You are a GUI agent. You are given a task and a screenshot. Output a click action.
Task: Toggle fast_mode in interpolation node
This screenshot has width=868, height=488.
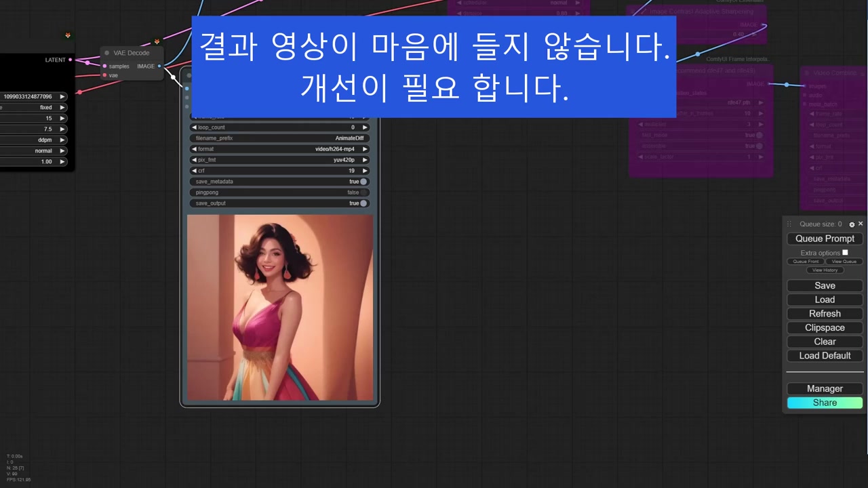click(759, 136)
